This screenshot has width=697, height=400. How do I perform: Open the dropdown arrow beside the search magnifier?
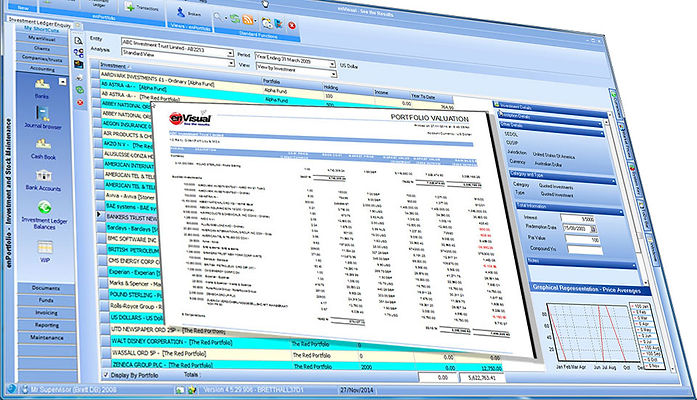[225, 18]
